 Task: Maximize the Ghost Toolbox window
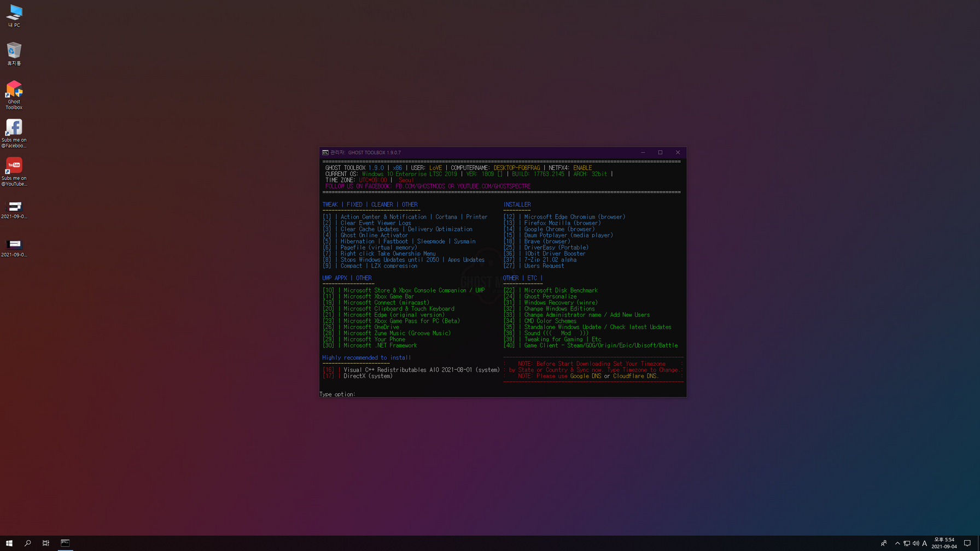660,153
